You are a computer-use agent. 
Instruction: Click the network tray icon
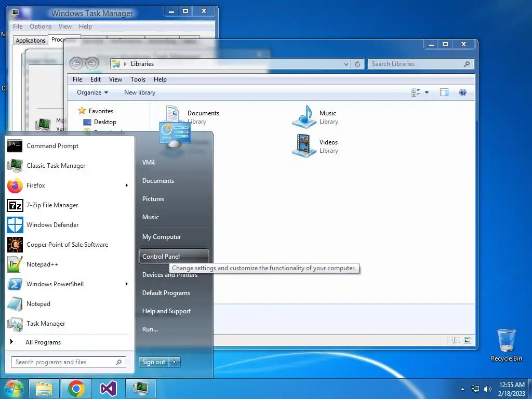pos(475,389)
